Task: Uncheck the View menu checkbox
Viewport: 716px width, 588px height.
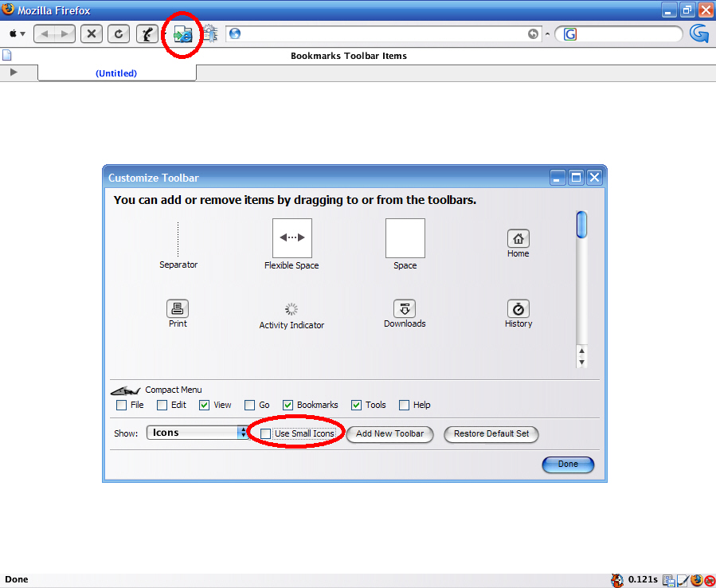Action: coord(204,406)
